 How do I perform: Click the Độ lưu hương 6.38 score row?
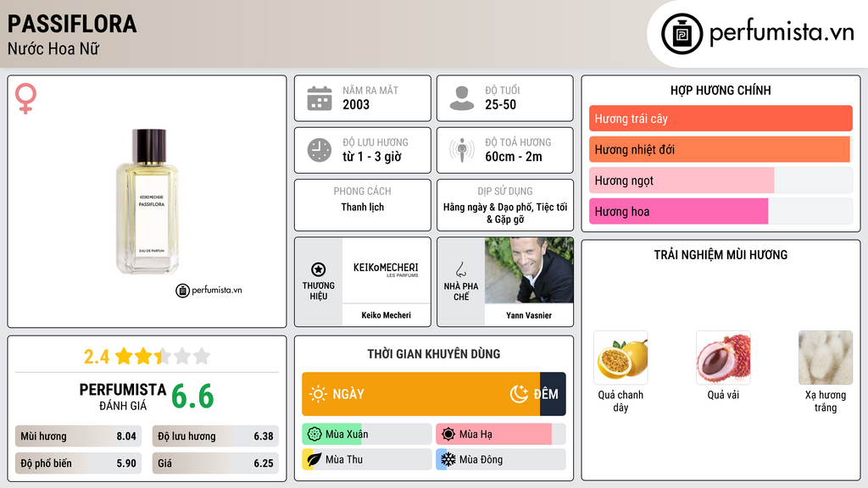coord(215,436)
